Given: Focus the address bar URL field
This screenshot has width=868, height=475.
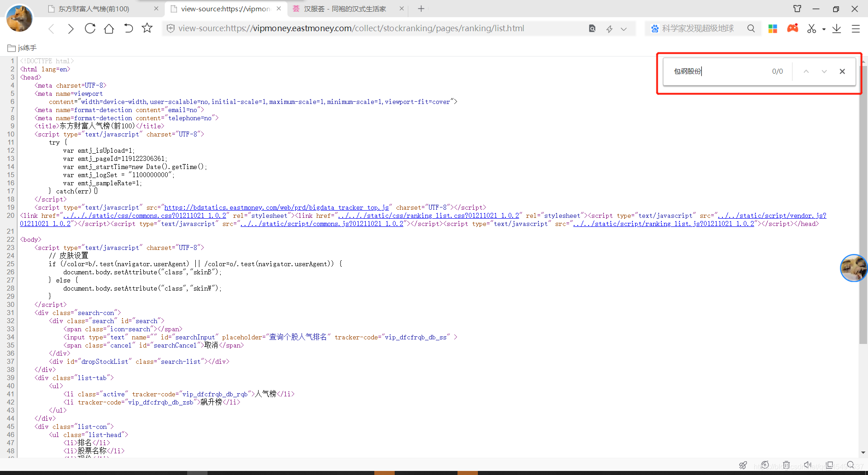Looking at the screenshot, I should click(x=351, y=28).
